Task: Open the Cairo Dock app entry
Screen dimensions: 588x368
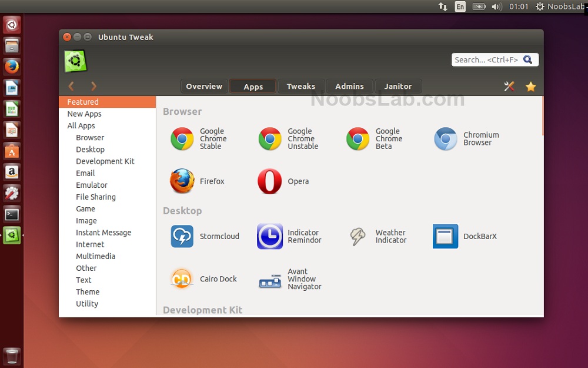Action: (x=203, y=279)
